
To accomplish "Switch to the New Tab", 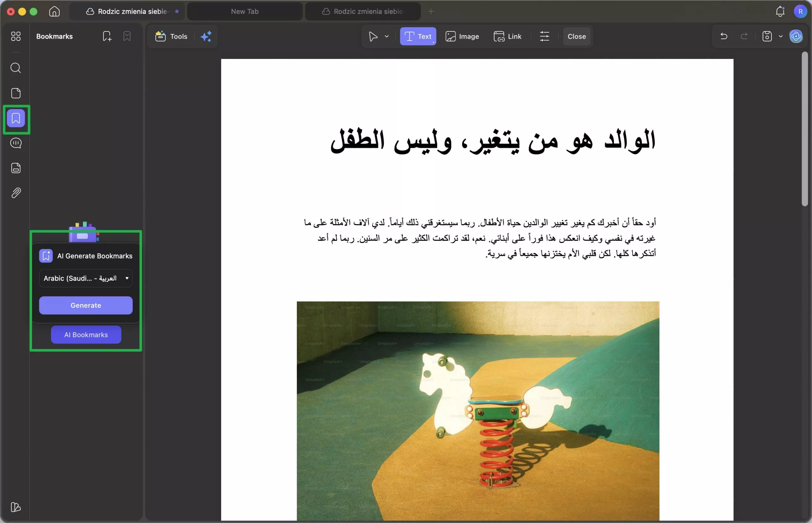I will pyautogui.click(x=244, y=11).
